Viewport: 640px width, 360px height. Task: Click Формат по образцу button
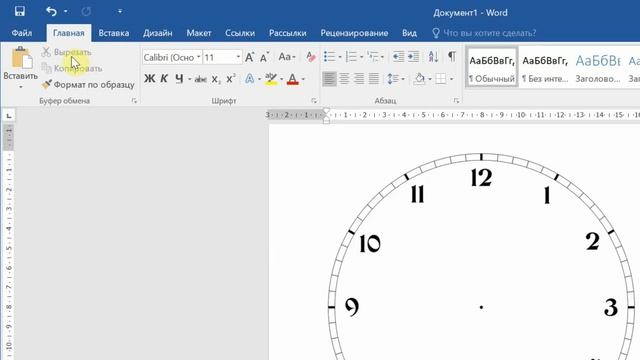click(88, 84)
